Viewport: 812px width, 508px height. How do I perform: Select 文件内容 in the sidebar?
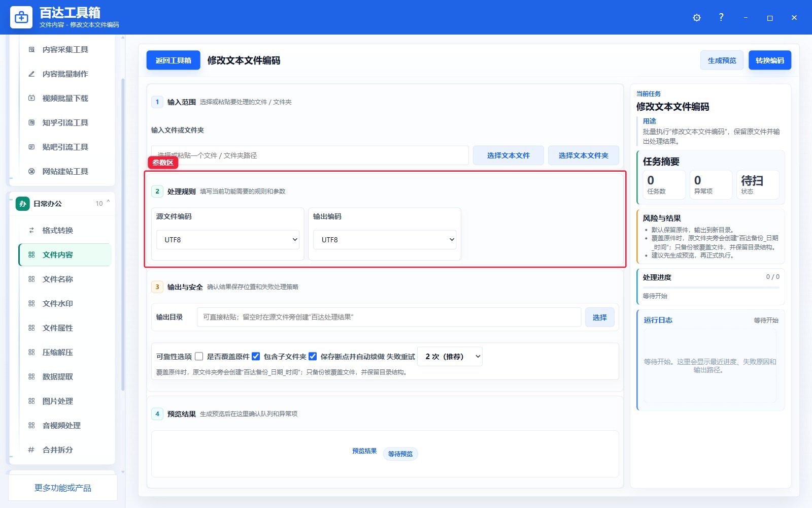point(65,255)
